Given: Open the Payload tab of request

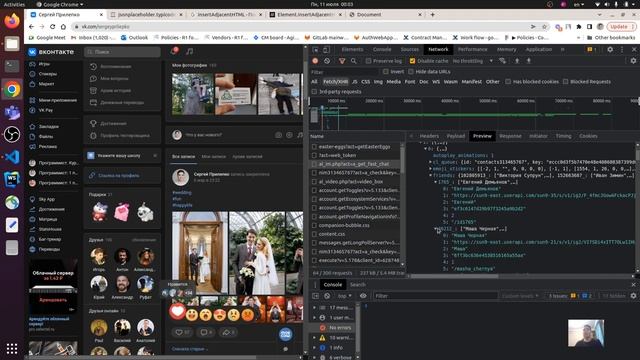Looking at the screenshot, I should pyautogui.click(x=456, y=136).
